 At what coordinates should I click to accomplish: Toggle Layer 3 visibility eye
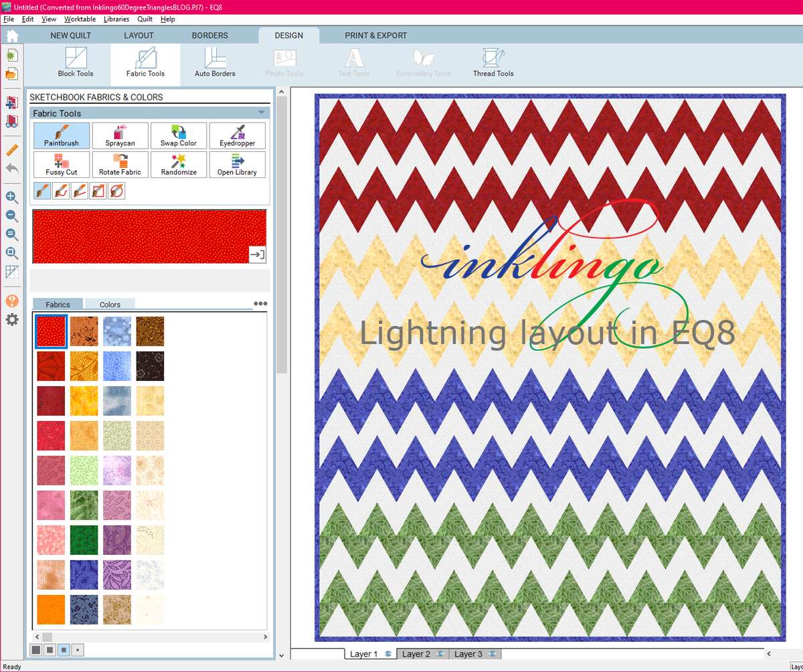coord(493,654)
